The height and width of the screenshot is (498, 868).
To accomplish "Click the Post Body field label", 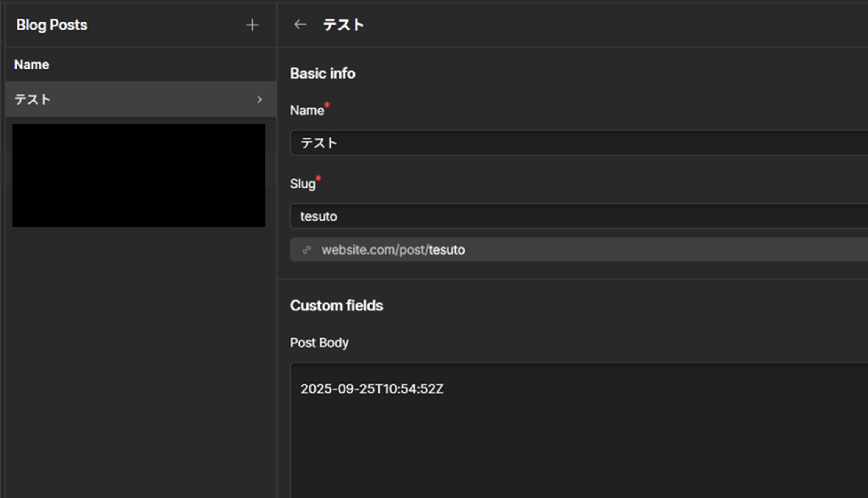I will [319, 343].
